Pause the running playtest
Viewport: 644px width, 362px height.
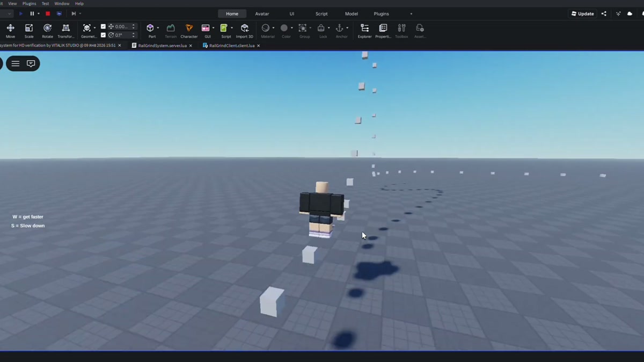(32, 14)
